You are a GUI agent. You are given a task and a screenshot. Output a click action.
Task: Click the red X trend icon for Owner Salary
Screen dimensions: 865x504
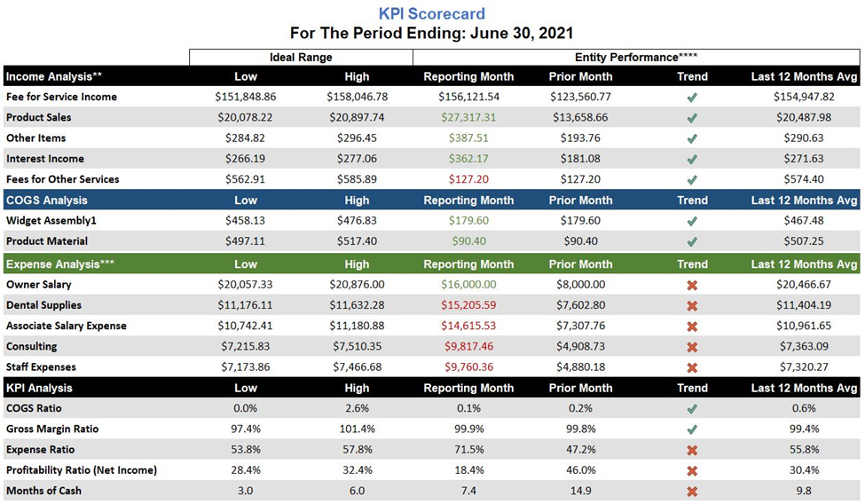692,285
